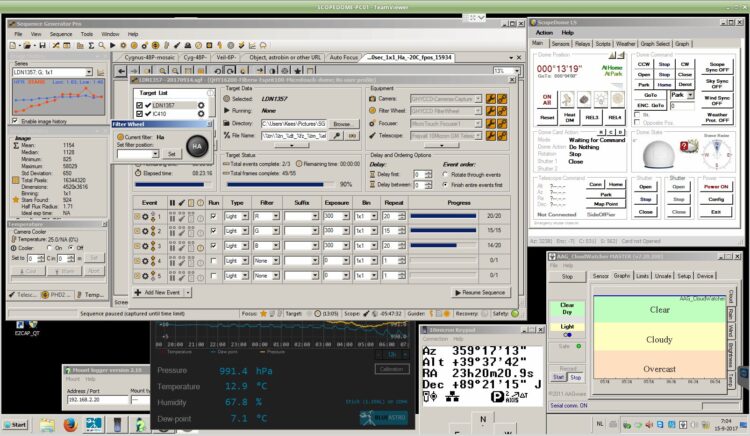The image size is (750, 436).
Task: Switch to the Weather tab in ScopeDome
Action: (x=625, y=44)
